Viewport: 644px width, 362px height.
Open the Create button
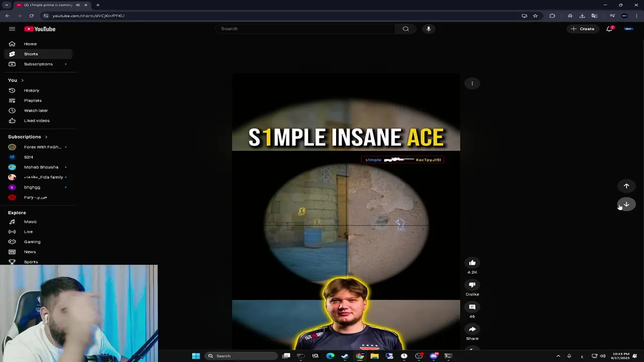coord(583,29)
